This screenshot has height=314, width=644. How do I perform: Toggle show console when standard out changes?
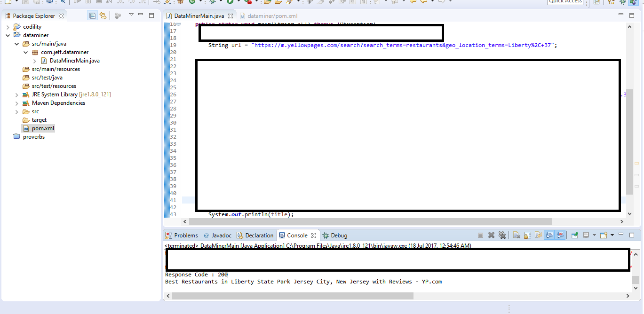click(x=549, y=235)
